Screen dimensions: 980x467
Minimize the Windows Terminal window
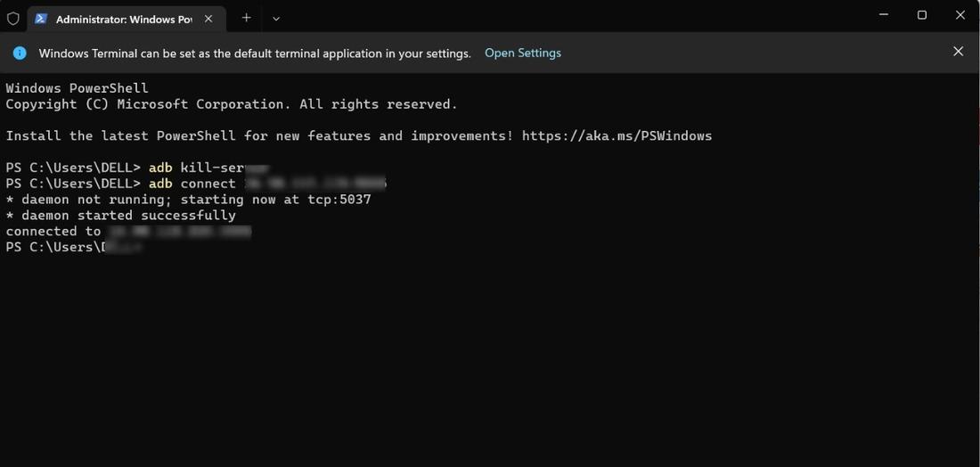[883, 15]
